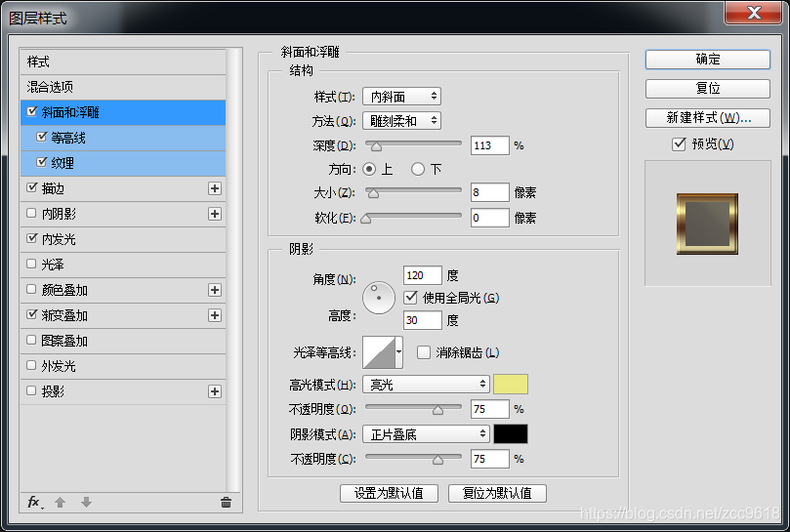The width and height of the screenshot is (790, 532).
Task: Add another 颜色叠加 effect with plus icon
Action: (215, 290)
